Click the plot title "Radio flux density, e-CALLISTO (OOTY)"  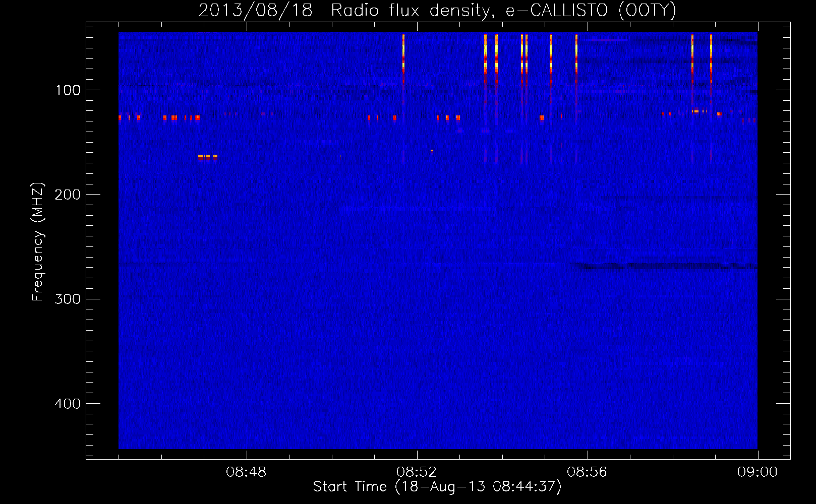(503, 11)
